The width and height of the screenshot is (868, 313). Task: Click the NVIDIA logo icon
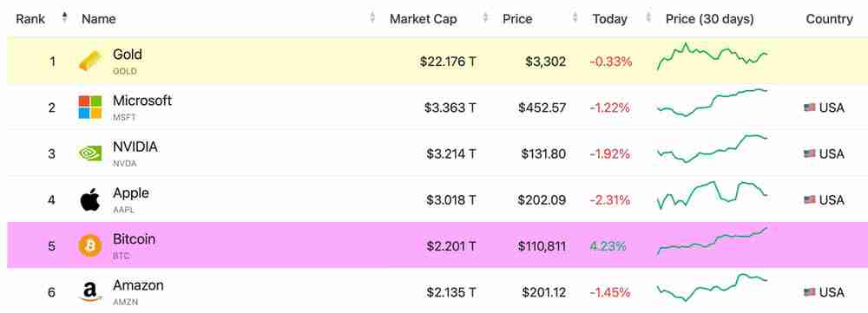(90, 153)
